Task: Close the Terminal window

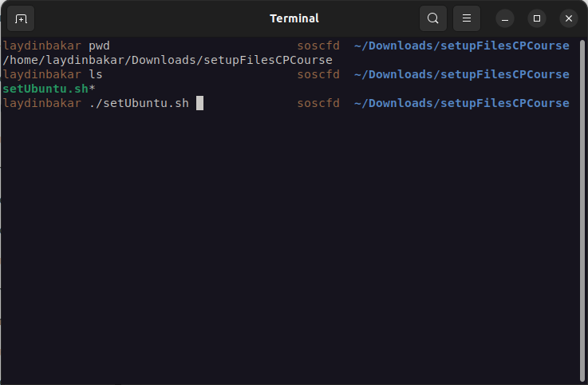Action: click(568, 18)
